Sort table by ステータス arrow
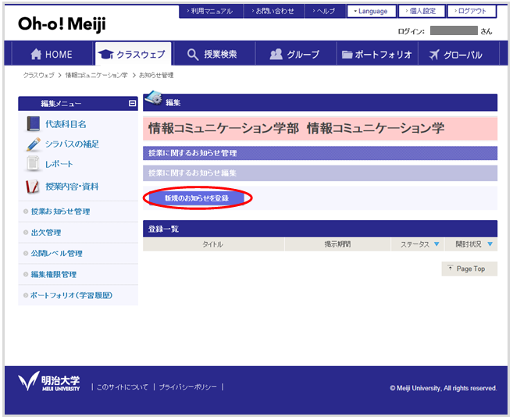The width and height of the screenshot is (513, 420). pyautogui.click(x=436, y=244)
